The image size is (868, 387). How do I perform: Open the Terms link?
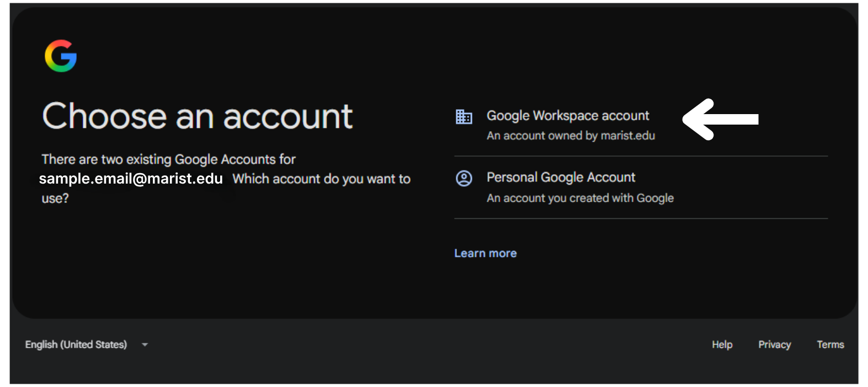[830, 345]
